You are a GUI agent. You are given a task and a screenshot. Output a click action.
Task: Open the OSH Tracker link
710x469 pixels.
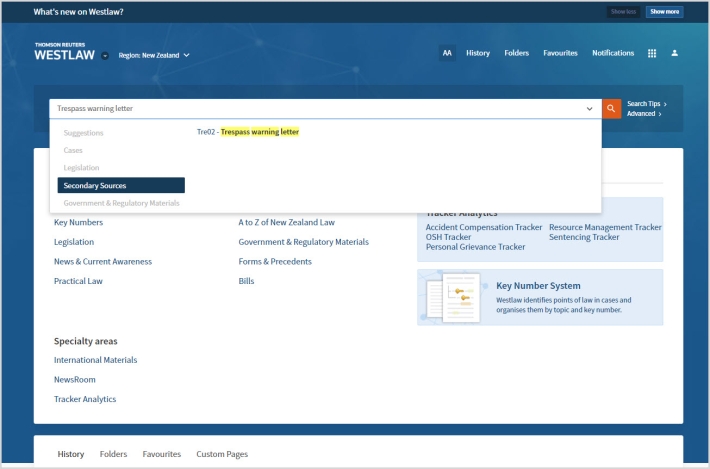coord(448,237)
